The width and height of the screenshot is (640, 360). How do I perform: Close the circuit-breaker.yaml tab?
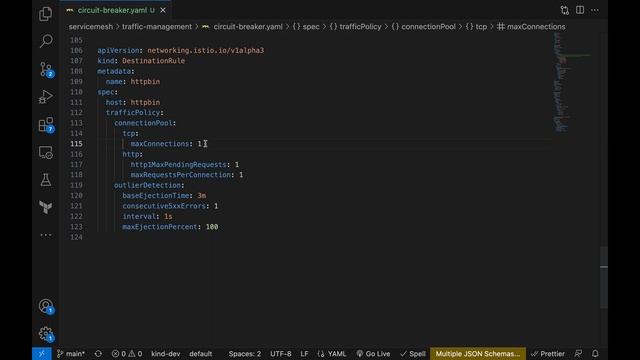pos(163,10)
